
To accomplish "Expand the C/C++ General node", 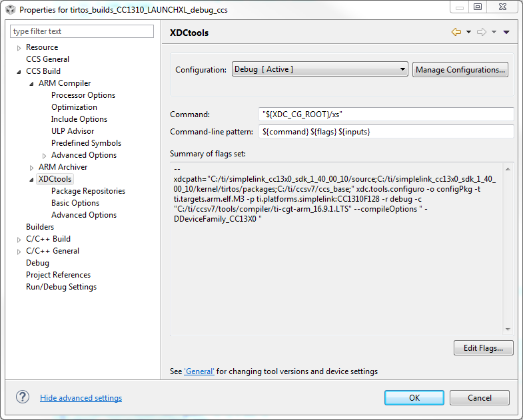I will click(x=19, y=252).
